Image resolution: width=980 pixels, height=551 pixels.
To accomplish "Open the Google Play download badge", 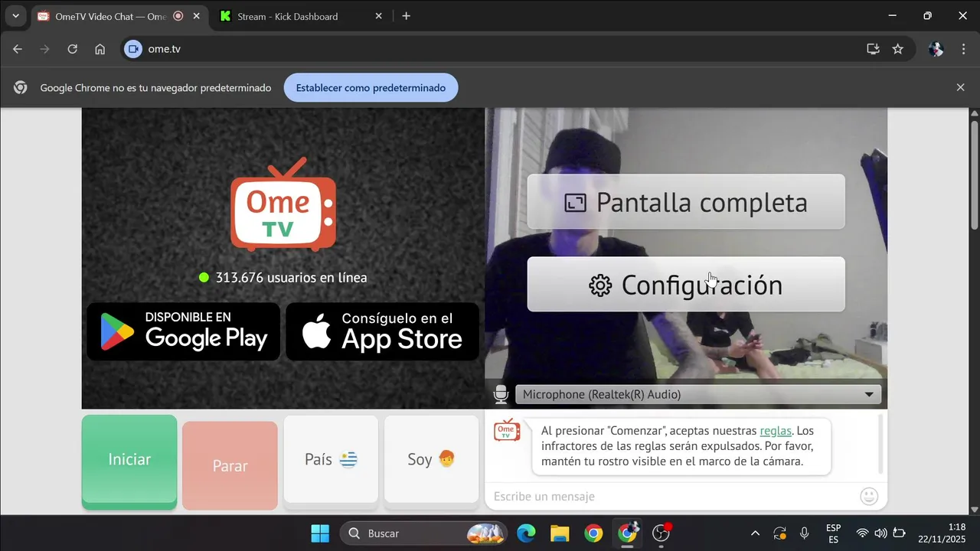I will click(x=183, y=331).
